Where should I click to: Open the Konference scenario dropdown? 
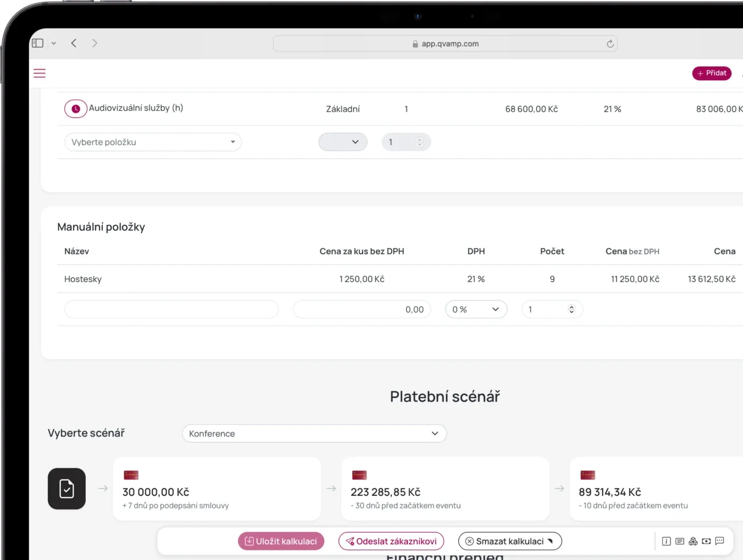click(314, 433)
